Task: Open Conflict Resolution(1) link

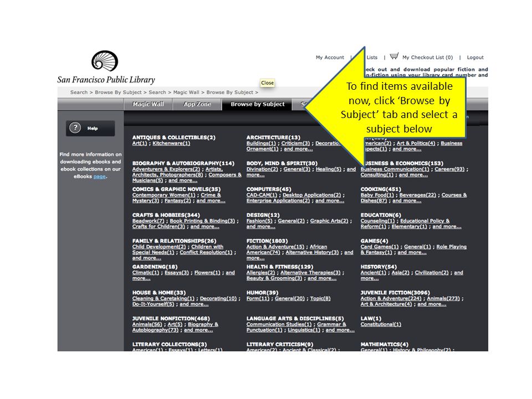Action: tap(206, 253)
